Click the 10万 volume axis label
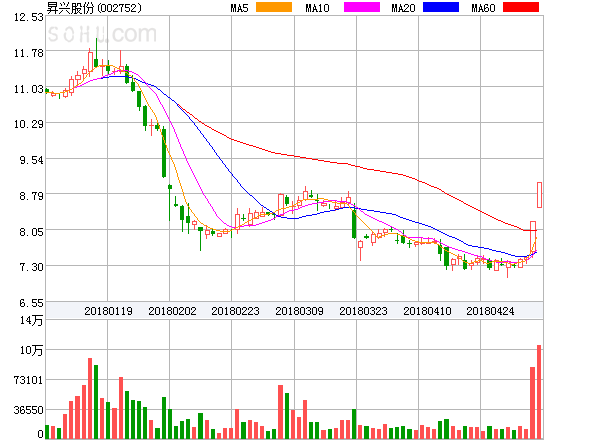 coord(31,350)
